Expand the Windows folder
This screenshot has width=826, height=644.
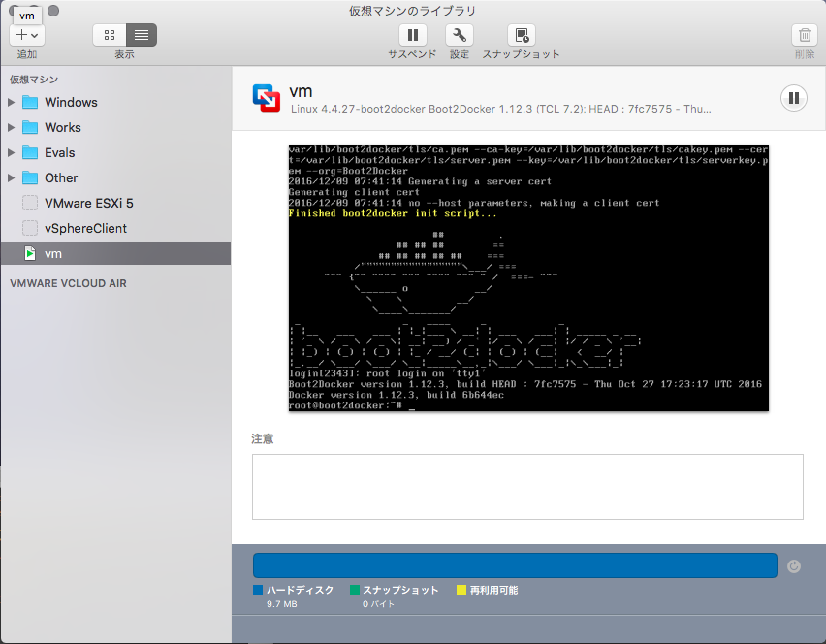pos(11,102)
